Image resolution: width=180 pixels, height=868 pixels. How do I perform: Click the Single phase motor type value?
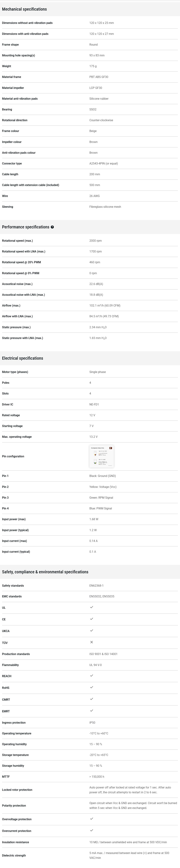pyautogui.click(x=98, y=372)
